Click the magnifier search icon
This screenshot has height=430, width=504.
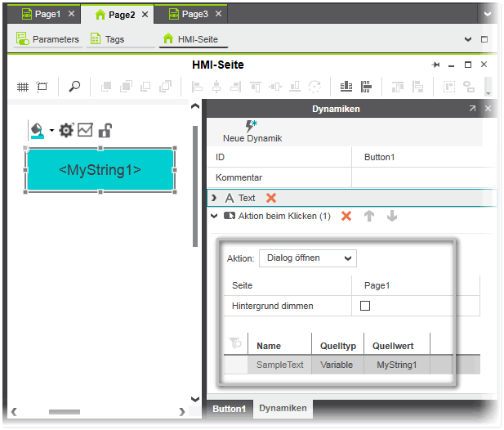coord(74,87)
